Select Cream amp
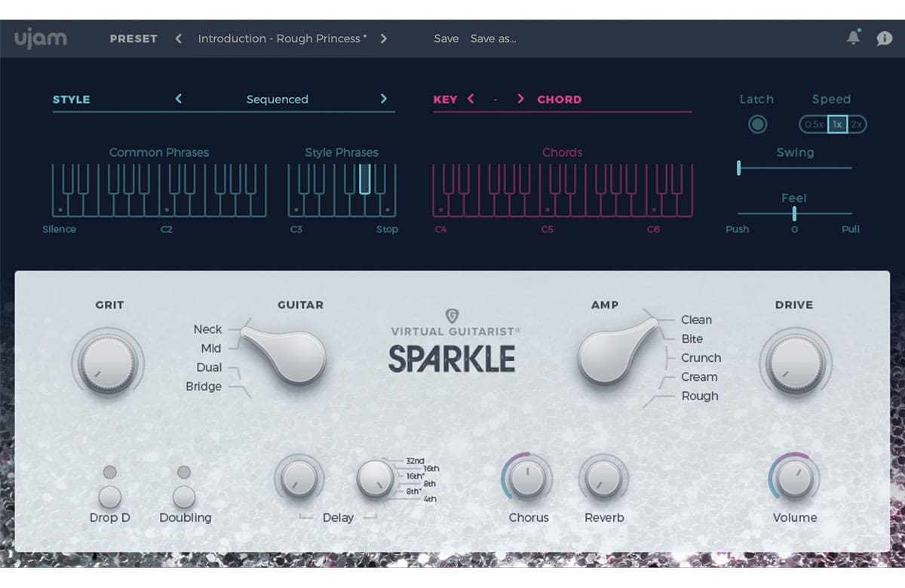 (x=699, y=376)
